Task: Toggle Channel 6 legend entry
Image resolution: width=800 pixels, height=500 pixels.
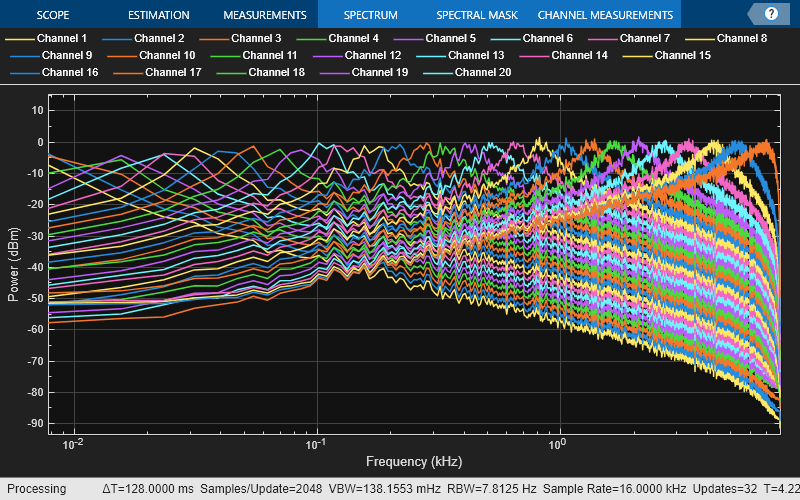Action: (532, 38)
